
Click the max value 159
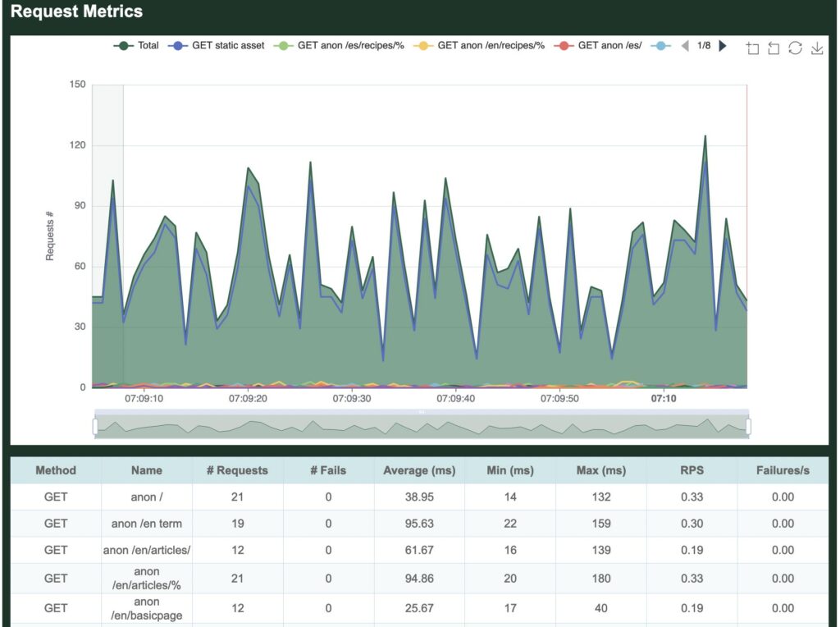click(x=601, y=524)
